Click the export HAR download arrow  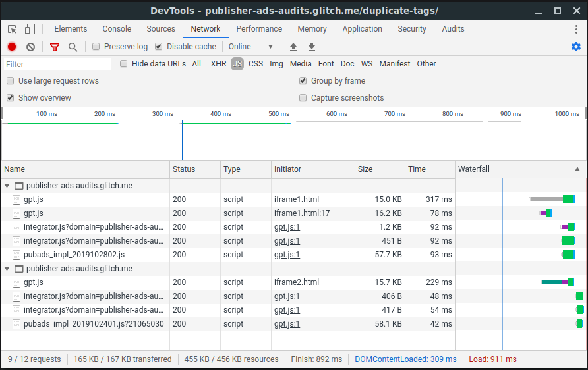[312, 47]
